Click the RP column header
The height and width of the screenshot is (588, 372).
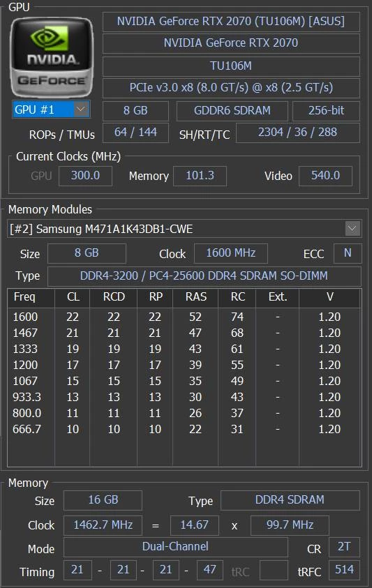[x=155, y=297]
